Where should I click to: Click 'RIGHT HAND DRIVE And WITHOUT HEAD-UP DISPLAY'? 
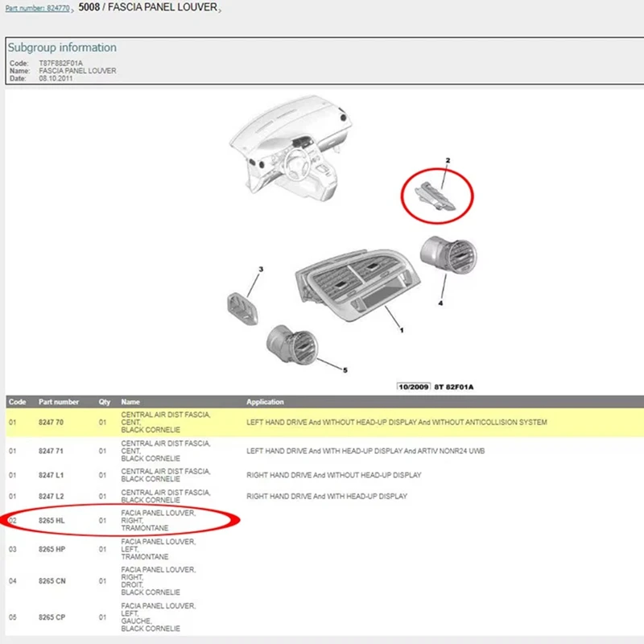tap(334, 475)
